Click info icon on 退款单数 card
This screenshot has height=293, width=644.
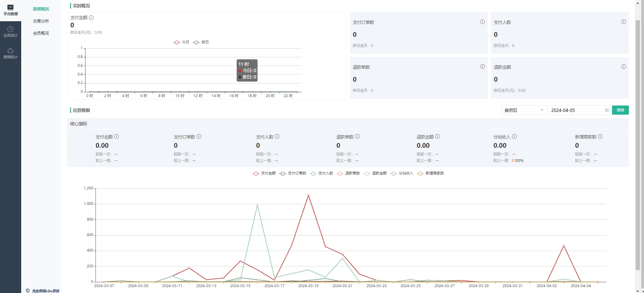click(x=482, y=67)
